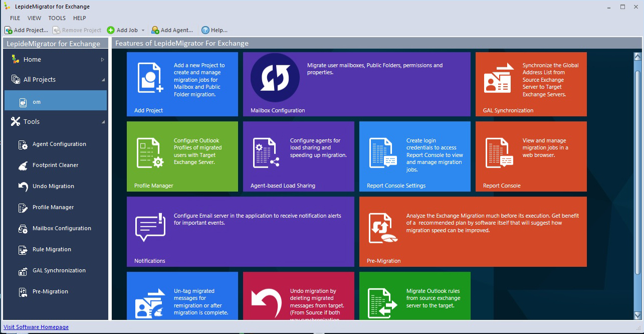This screenshot has height=334, width=644.
Task: Collapse the Tools section arrow
Action: (103, 122)
